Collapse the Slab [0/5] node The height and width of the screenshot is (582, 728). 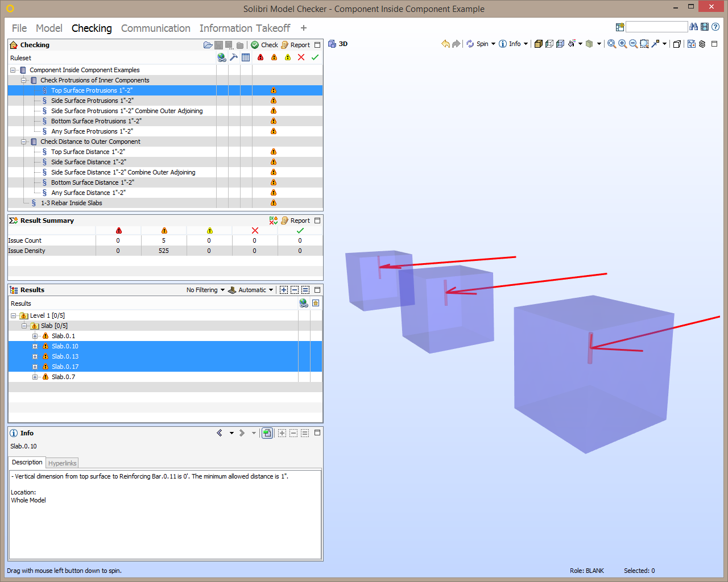[24, 326]
